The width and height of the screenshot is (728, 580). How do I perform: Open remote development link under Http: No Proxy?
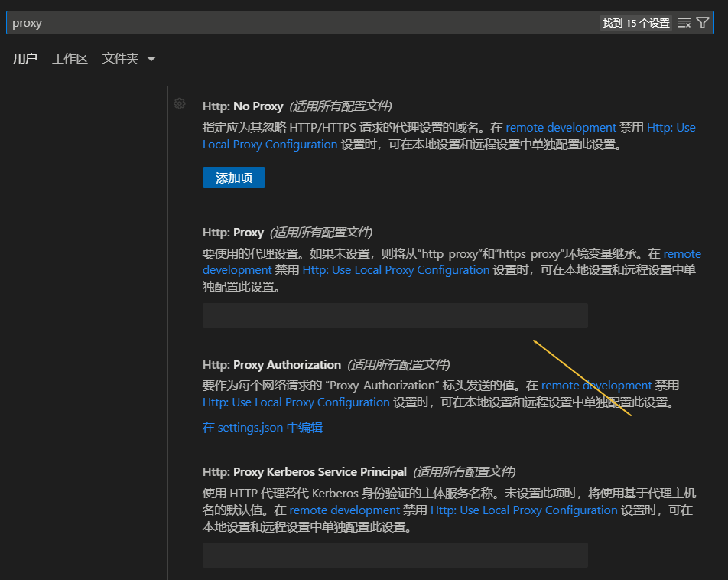pyautogui.click(x=561, y=128)
